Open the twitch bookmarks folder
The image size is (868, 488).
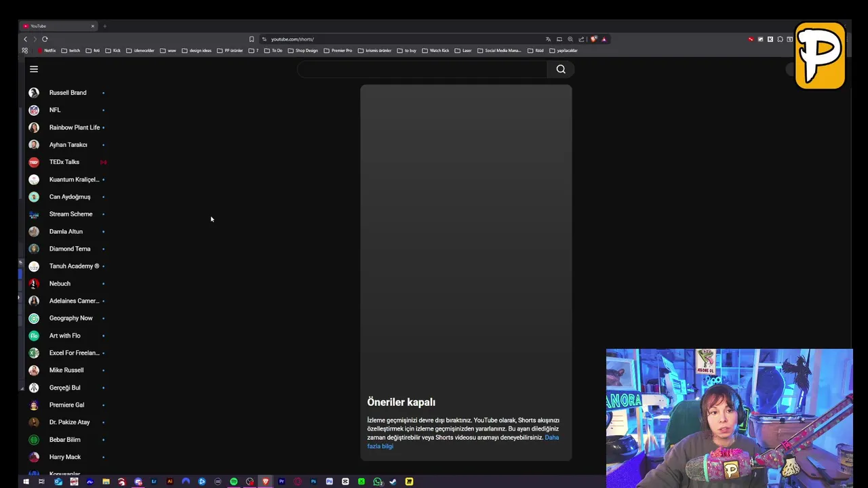pyautogui.click(x=71, y=51)
